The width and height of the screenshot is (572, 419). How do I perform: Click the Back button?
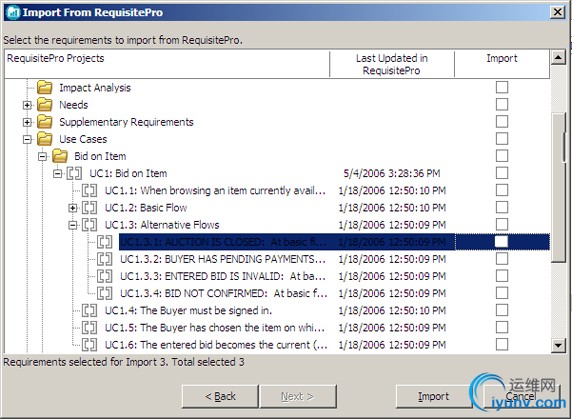click(x=220, y=396)
